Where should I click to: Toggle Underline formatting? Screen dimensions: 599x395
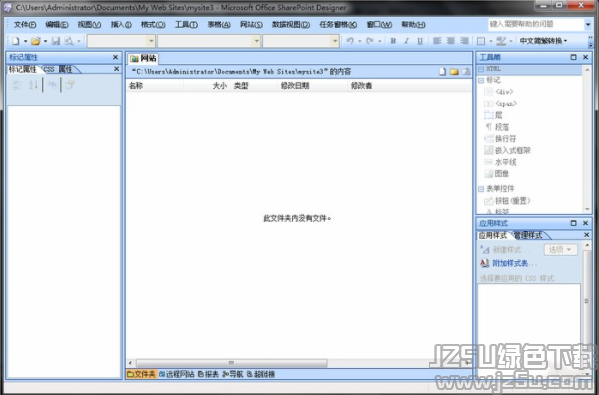420,41
